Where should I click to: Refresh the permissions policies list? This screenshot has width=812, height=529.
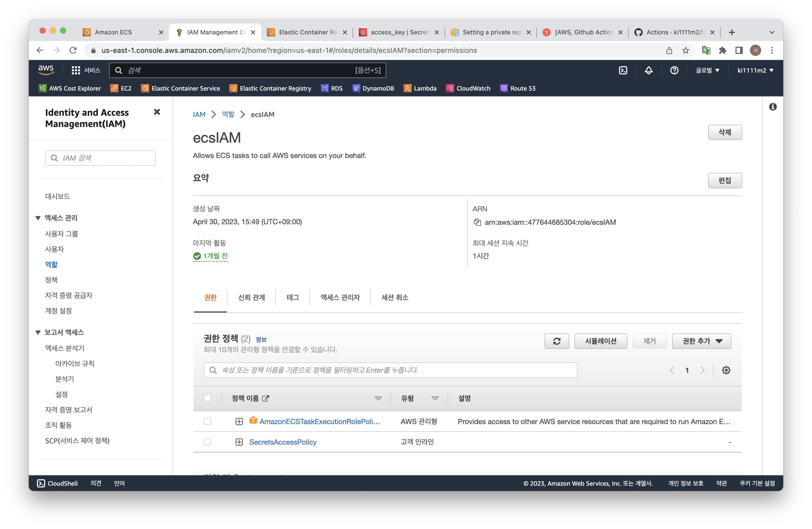(556, 341)
